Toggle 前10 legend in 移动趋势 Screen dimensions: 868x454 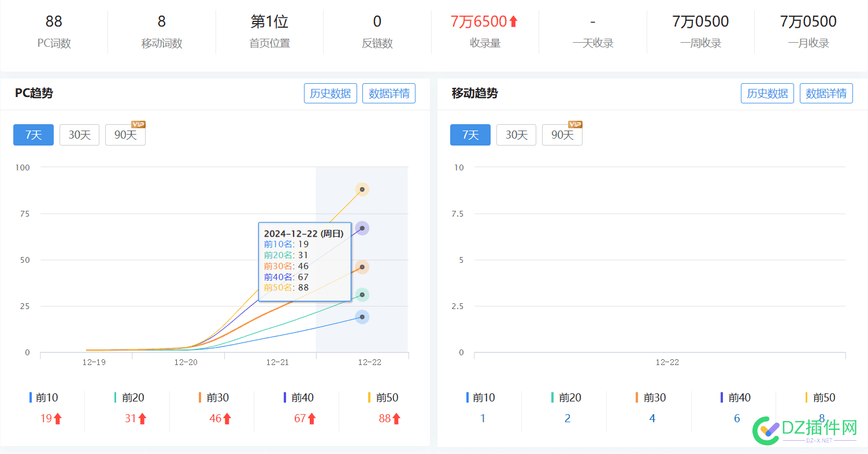point(481,397)
